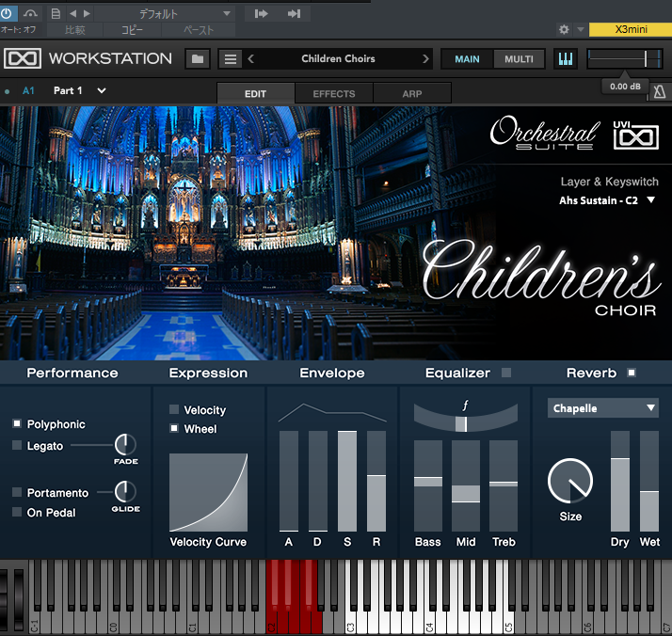Toggle the Wheel expression checkbox
The height and width of the screenshot is (636, 672).
coord(174,428)
